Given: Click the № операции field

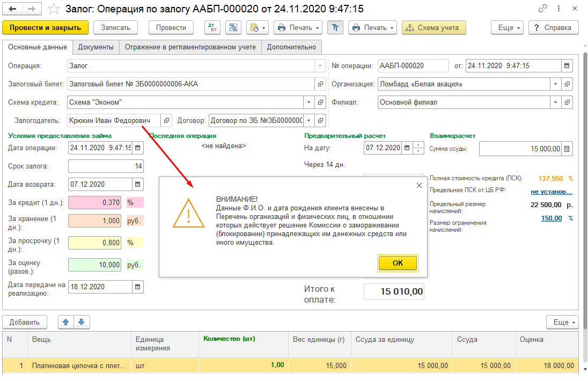Looking at the screenshot, I should point(413,65).
